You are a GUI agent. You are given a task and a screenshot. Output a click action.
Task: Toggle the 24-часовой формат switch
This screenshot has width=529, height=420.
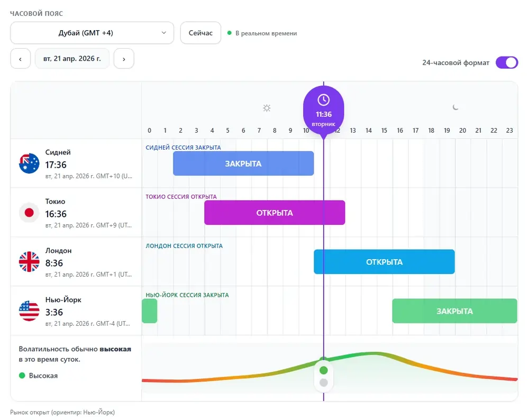[x=506, y=62]
